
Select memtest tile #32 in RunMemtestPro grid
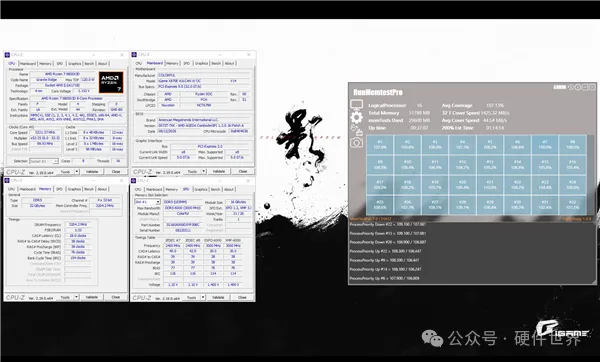coord(572,205)
